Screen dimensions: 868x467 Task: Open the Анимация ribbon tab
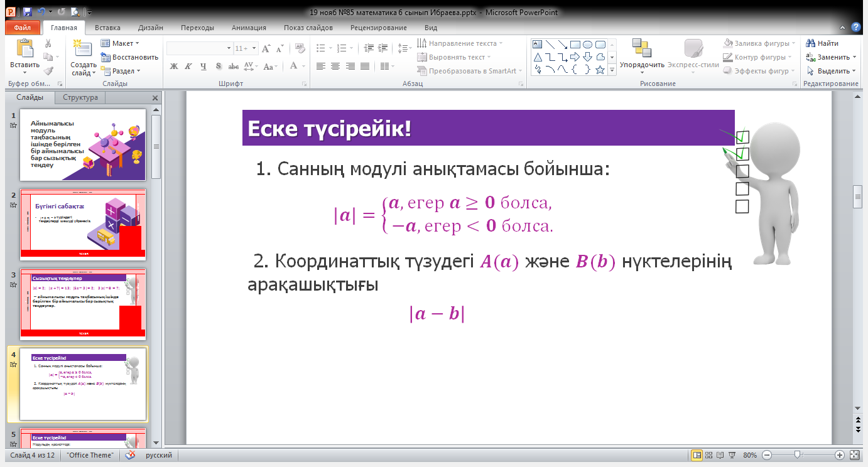[x=249, y=28]
